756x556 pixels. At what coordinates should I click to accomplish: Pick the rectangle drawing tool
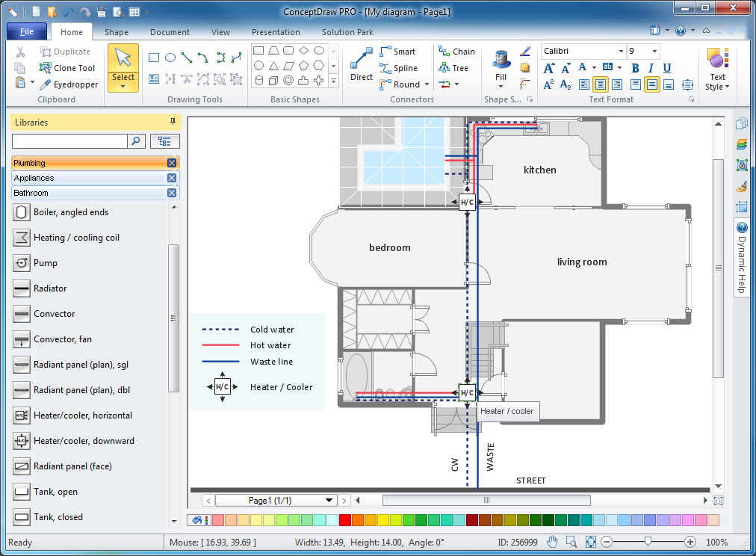pyautogui.click(x=154, y=58)
